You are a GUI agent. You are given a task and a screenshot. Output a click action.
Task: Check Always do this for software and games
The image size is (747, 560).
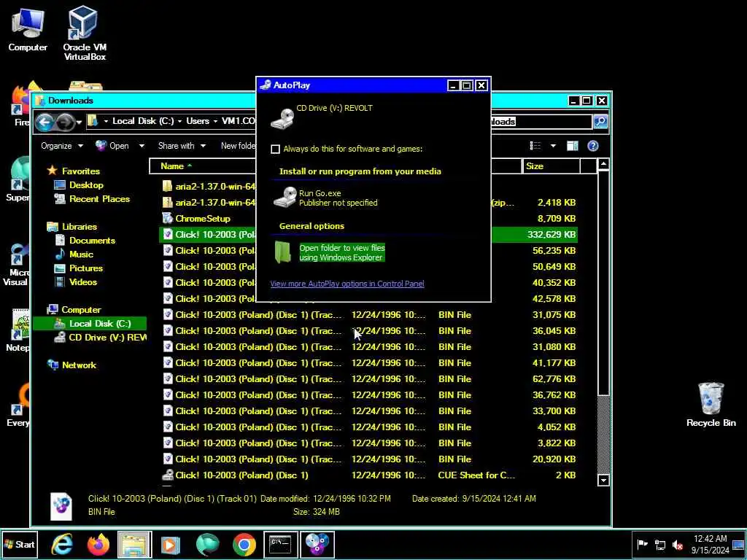tap(275, 149)
